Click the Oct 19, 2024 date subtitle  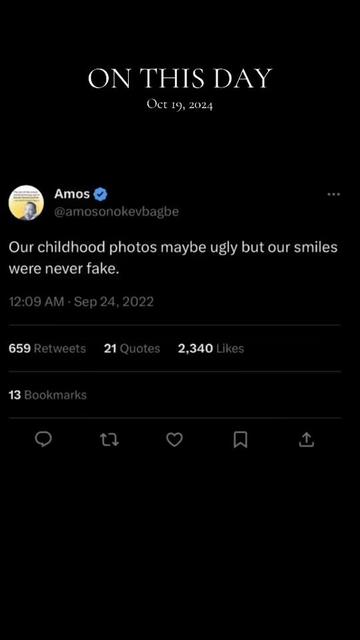180,105
